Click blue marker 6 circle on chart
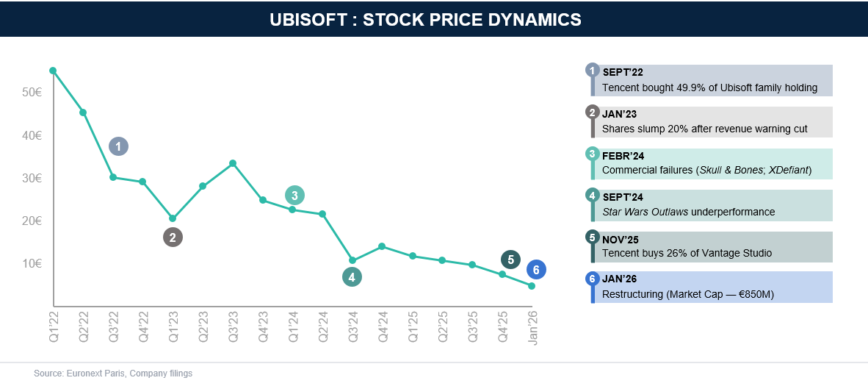 point(536,270)
